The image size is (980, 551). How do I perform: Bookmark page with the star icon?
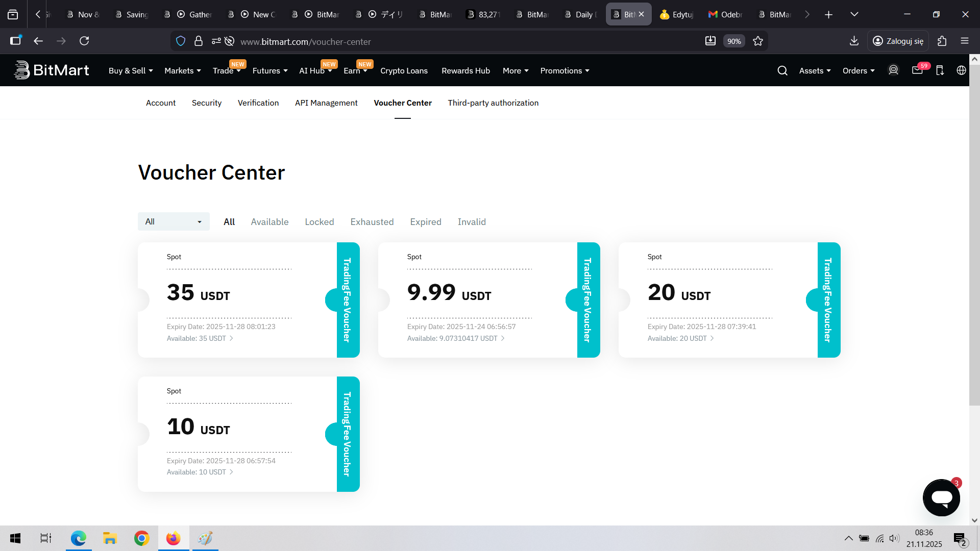pos(758,41)
